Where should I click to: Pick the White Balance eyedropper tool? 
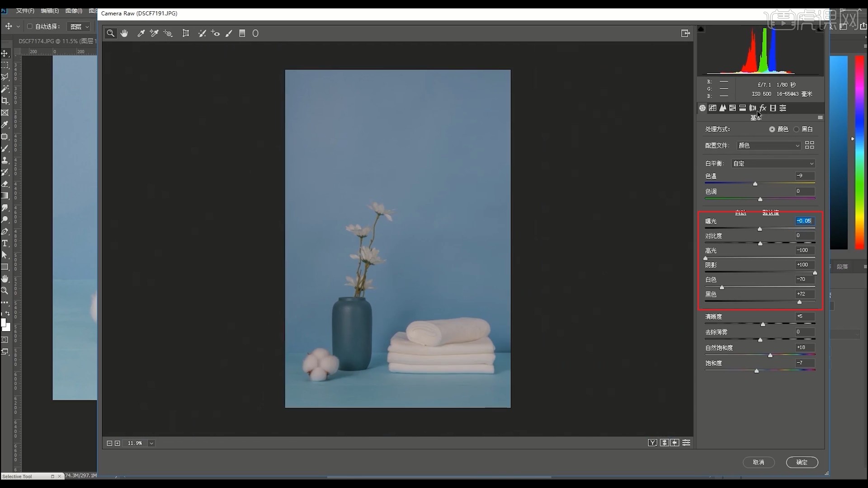click(141, 33)
